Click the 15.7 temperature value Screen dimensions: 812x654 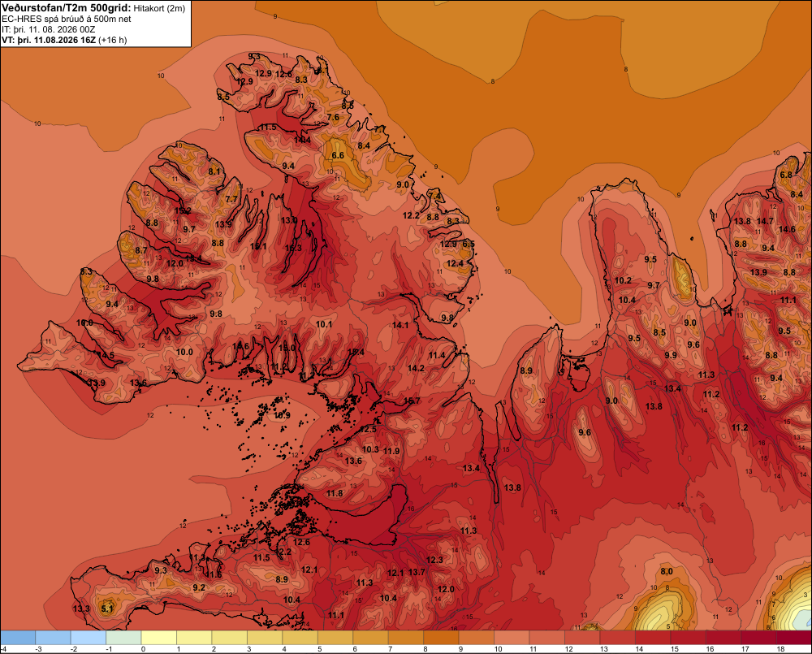click(412, 401)
